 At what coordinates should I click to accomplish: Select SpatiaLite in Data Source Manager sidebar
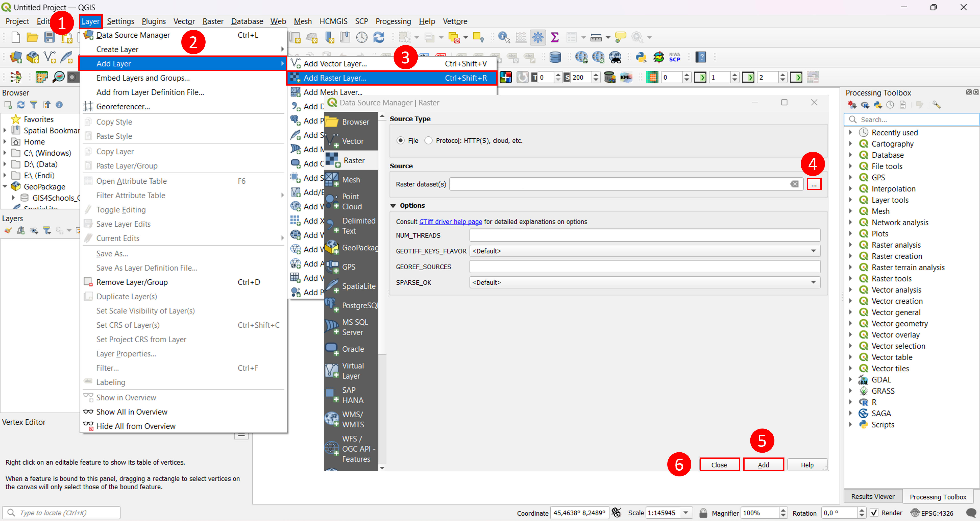[x=351, y=286]
